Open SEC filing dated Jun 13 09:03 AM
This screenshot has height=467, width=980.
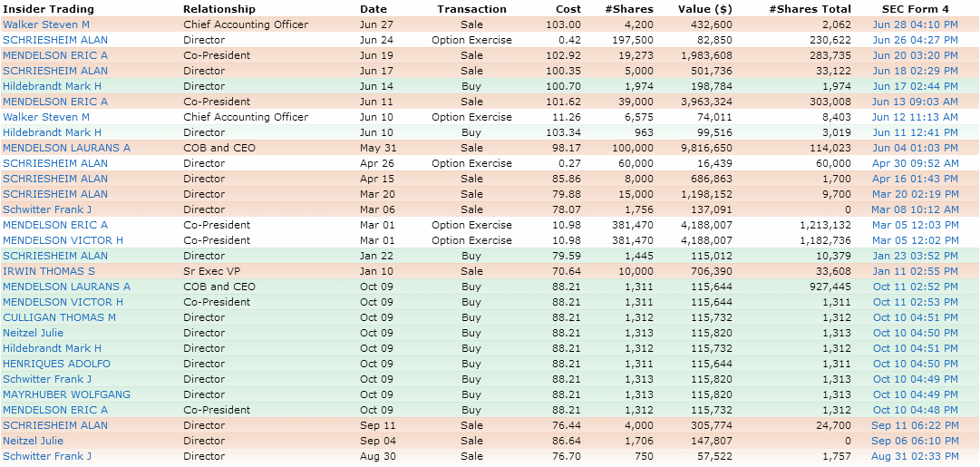click(x=915, y=102)
